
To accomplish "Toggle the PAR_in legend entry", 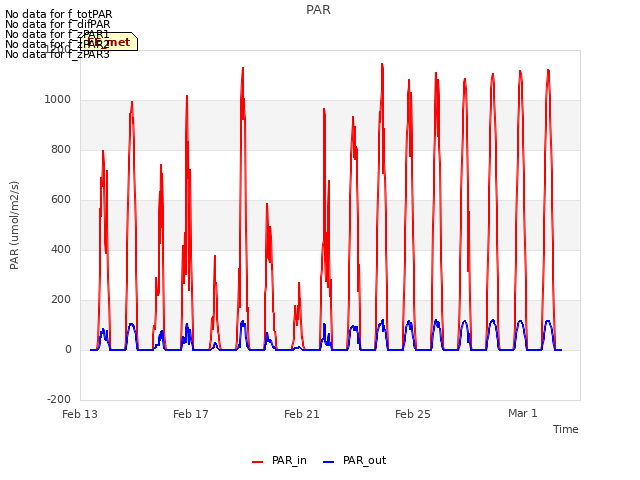I will [279, 460].
